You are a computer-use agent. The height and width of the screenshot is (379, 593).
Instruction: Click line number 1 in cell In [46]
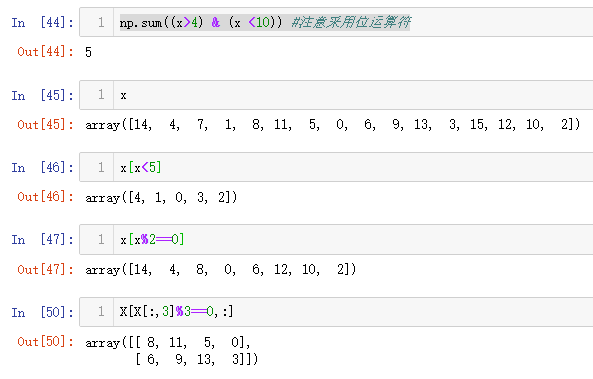(x=101, y=167)
